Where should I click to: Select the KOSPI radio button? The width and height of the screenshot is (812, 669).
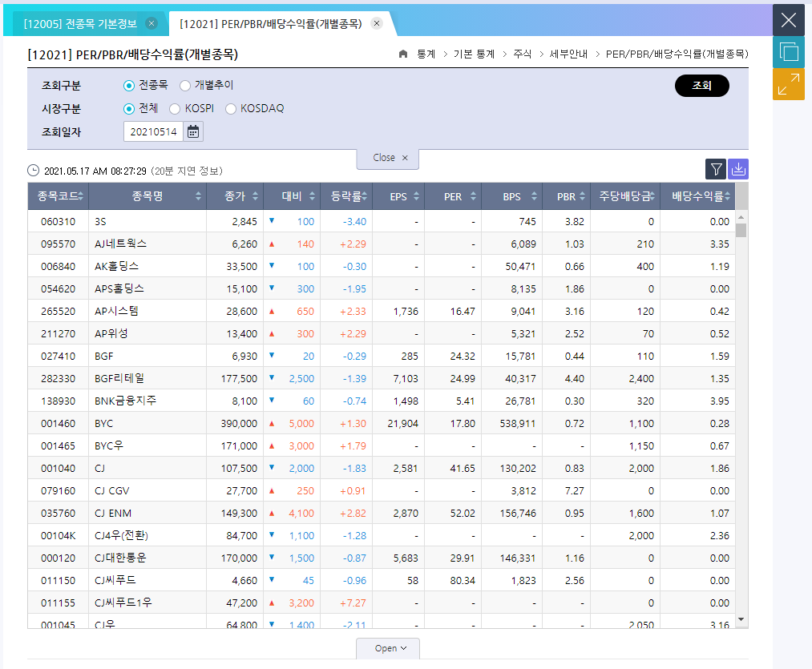coord(175,109)
